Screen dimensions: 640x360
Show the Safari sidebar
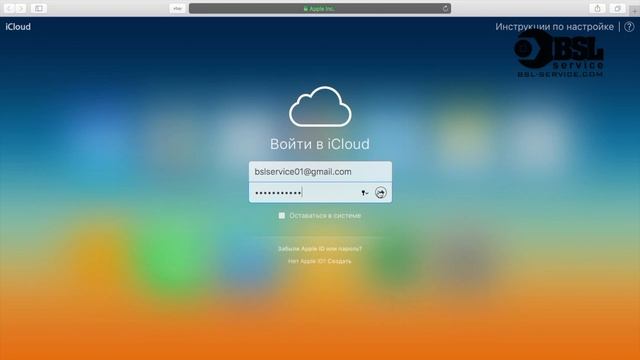point(38,8)
